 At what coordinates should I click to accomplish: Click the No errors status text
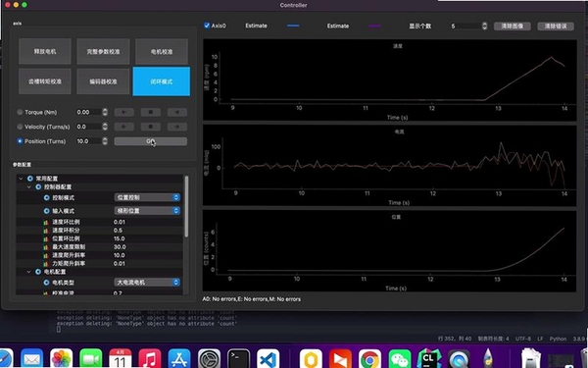(x=251, y=299)
